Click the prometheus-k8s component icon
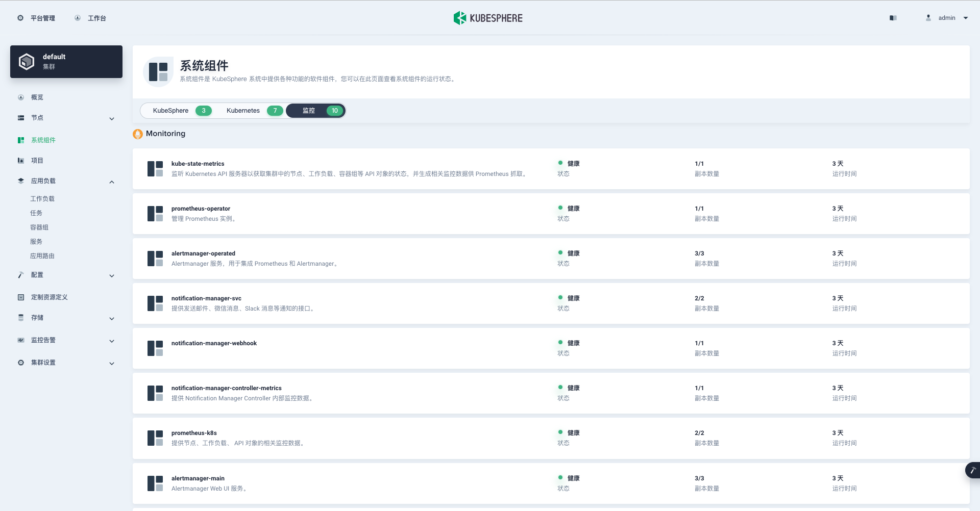980x511 pixels. click(x=155, y=438)
